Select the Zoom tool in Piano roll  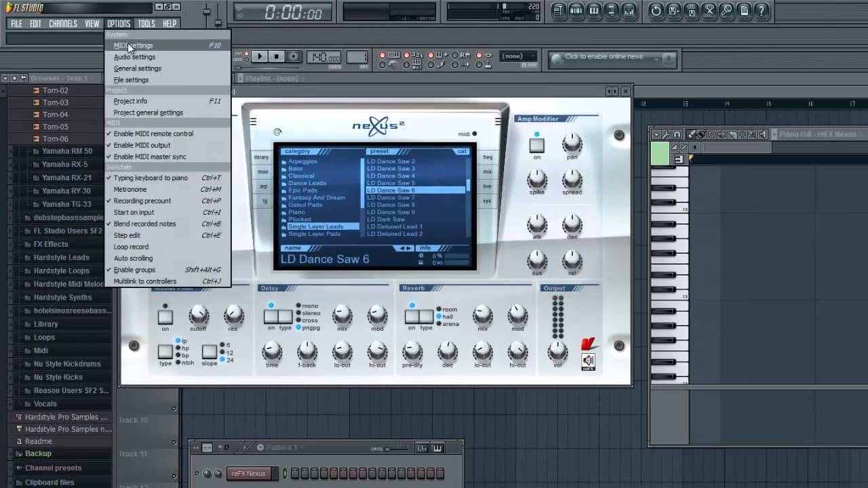(752, 134)
